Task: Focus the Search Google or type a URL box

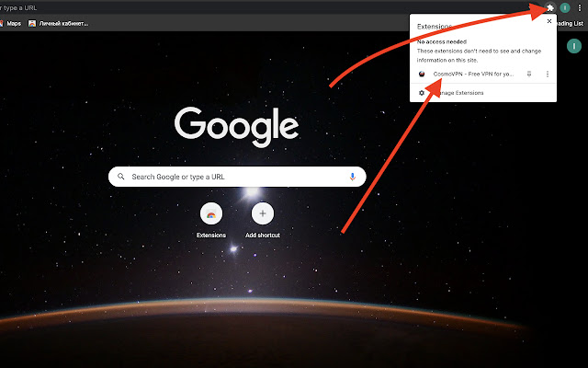Action: 237,177
